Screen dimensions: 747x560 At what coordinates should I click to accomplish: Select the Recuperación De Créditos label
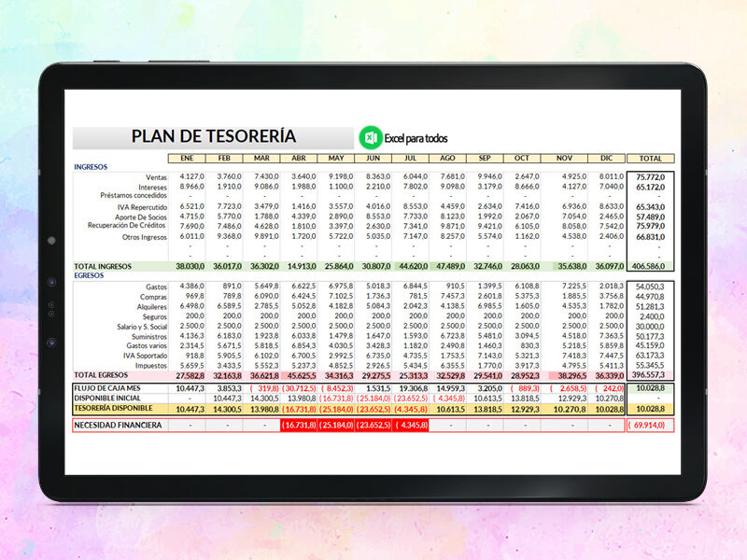coord(127,225)
